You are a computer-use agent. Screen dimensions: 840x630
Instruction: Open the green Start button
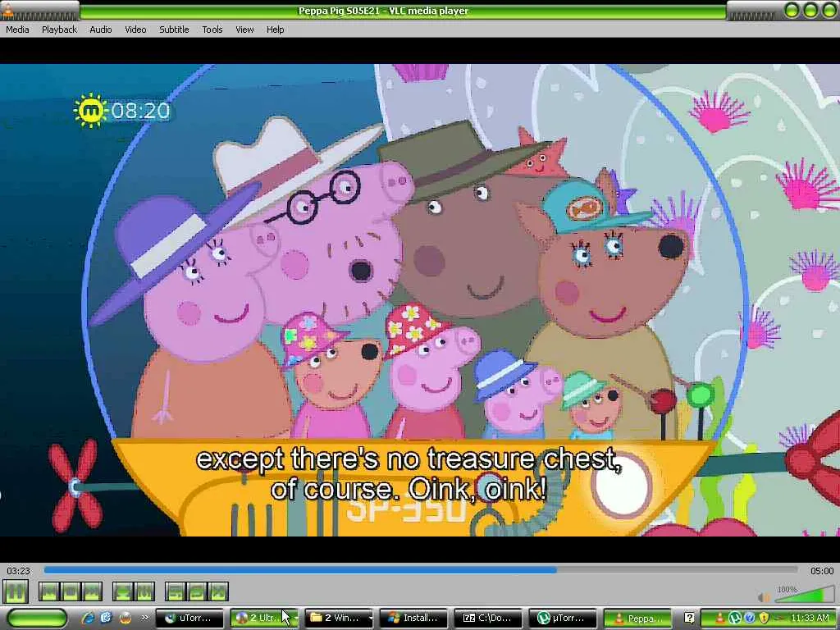(x=36, y=618)
